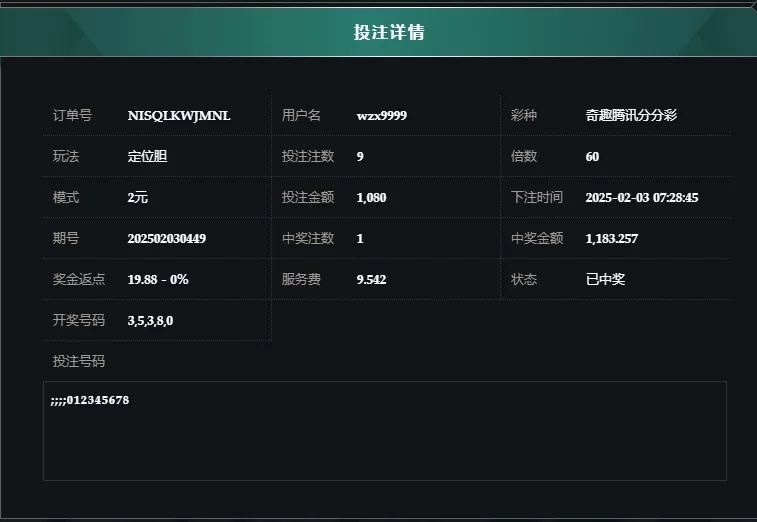Select the username wzx9999
This screenshot has height=522, width=757.
pyautogui.click(x=381, y=116)
